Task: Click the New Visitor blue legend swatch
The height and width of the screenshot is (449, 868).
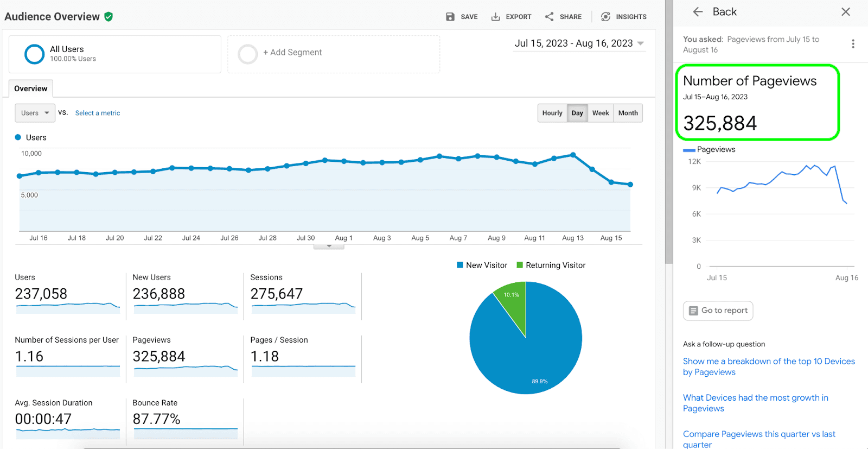Action: (460, 265)
